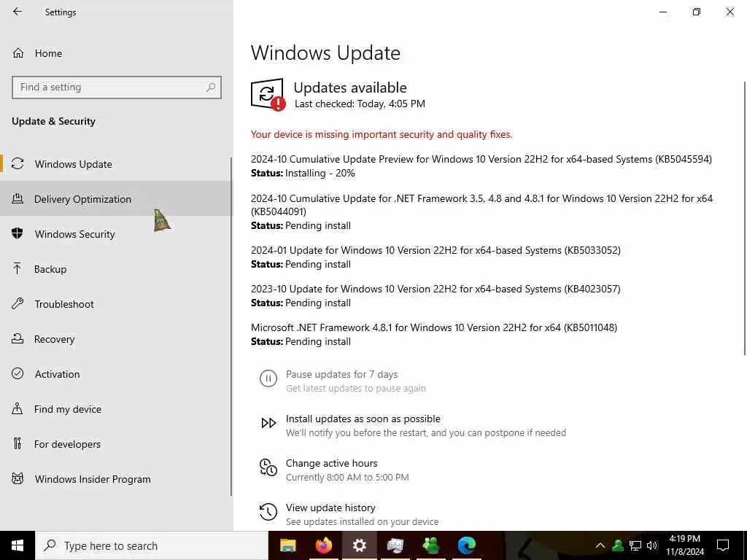Image resolution: width=747 pixels, height=560 pixels.
Task: Click the active hours clock icon
Action: tap(268, 467)
